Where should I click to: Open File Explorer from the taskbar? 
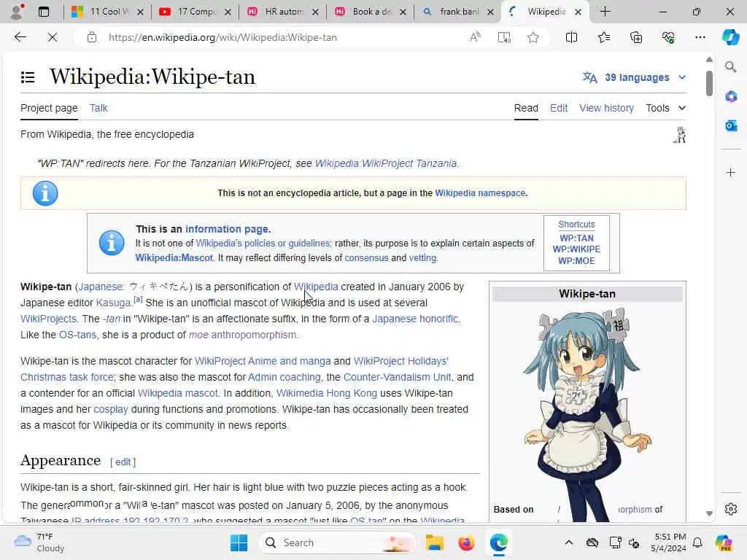(x=435, y=542)
